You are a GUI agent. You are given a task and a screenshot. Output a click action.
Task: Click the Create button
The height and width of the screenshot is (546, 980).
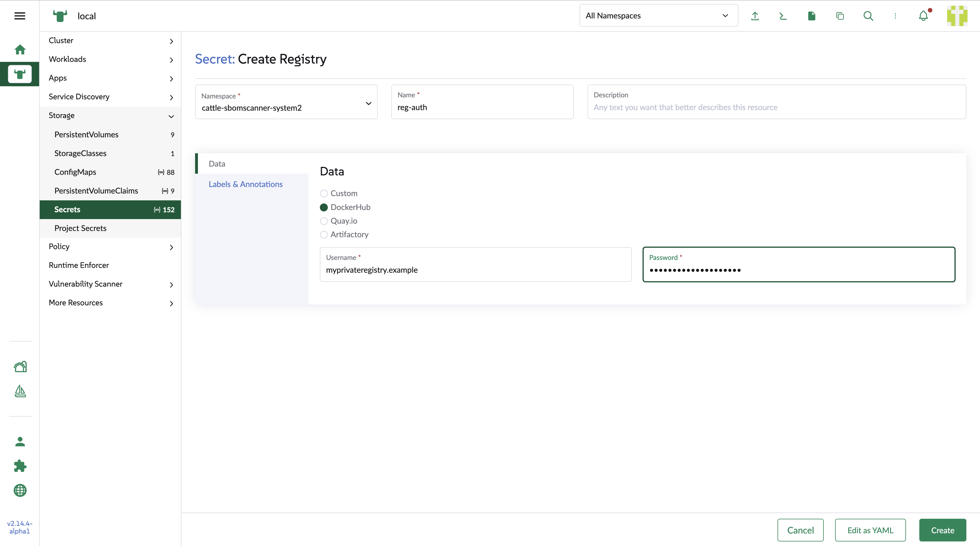[x=942, y=530]
